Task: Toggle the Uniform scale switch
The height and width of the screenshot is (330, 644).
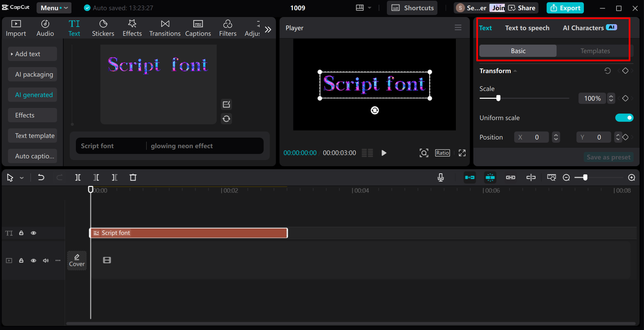Action: [624, 118]
